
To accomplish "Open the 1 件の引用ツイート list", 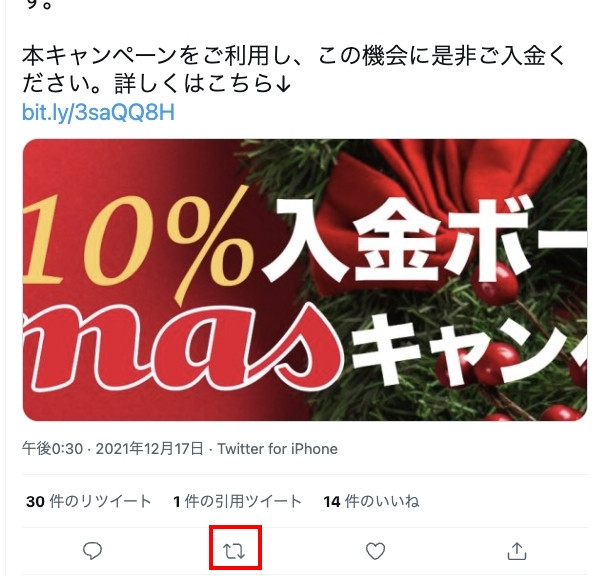I will pyautogui.click(x=237, y=501).
